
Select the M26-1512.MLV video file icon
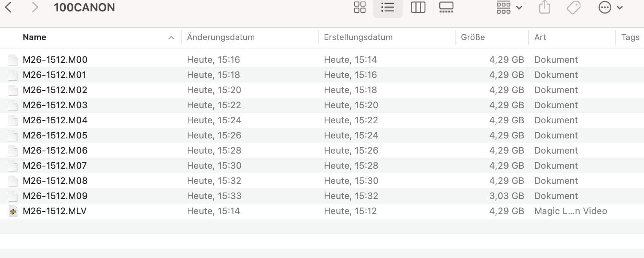pos(13,211)
